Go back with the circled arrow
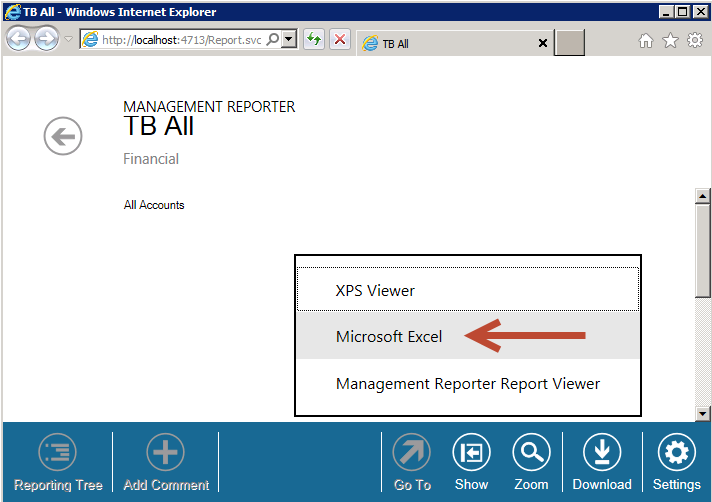 pyautogui.click(x=63, y=136)
